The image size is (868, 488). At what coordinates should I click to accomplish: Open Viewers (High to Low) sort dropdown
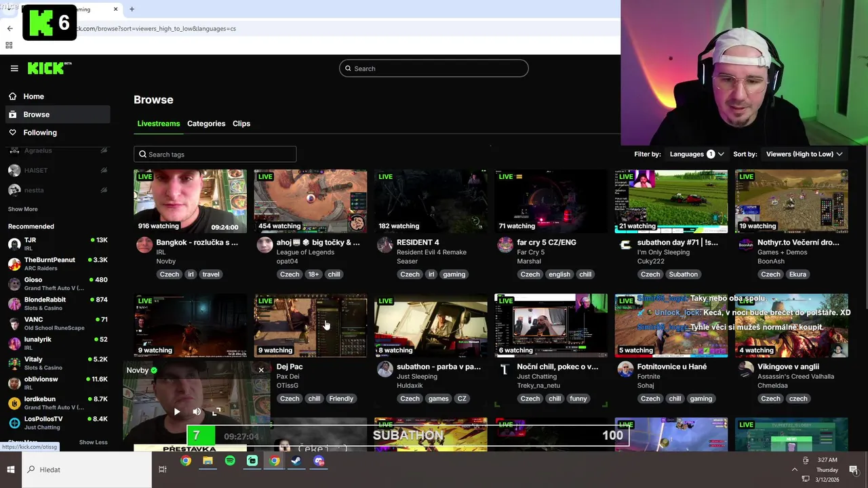[x=804, y=154]
